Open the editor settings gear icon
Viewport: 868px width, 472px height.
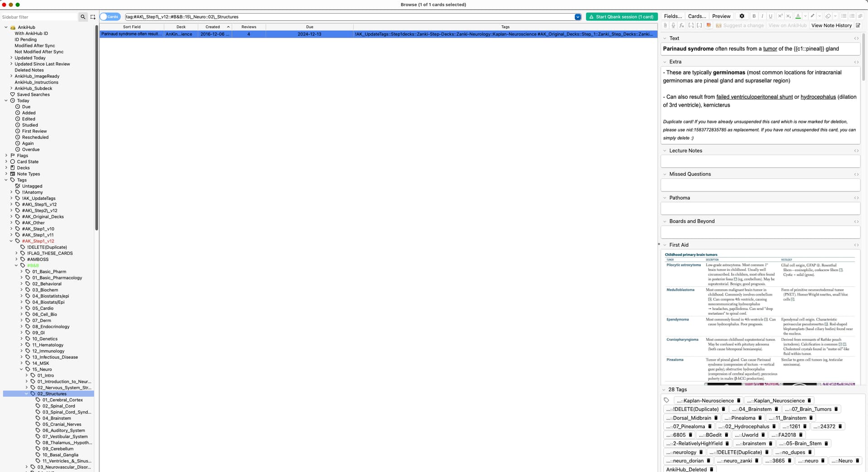[x=741, y=16]
